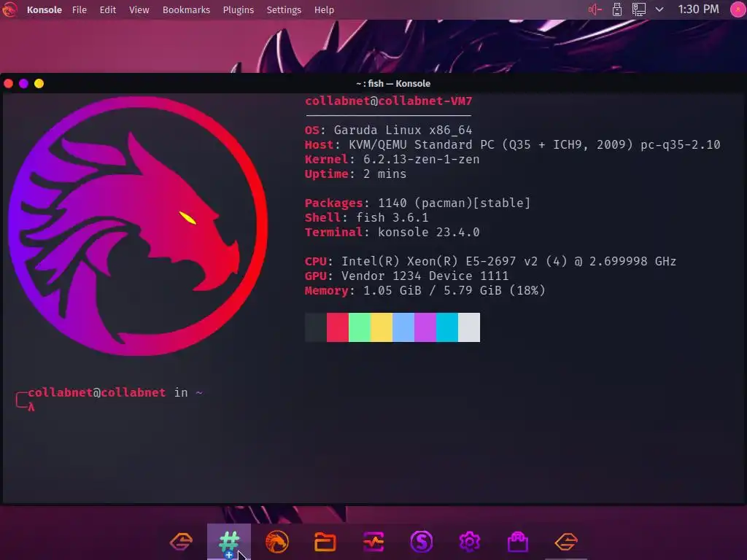Click the 'Uptime: 2 mins' line
The height and width of the screenshot is (560, 747).
[x=355, y=174]
